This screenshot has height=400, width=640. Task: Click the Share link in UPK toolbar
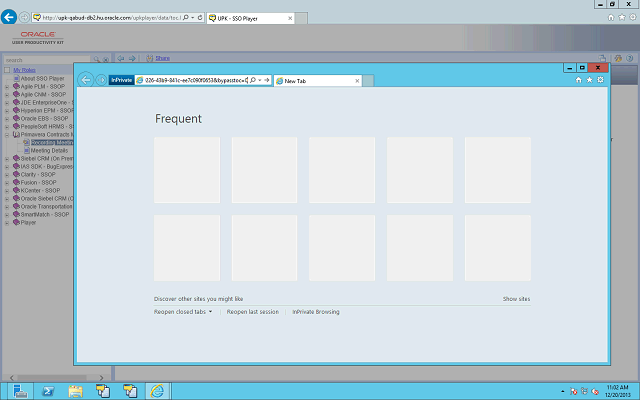click(162, 58)
